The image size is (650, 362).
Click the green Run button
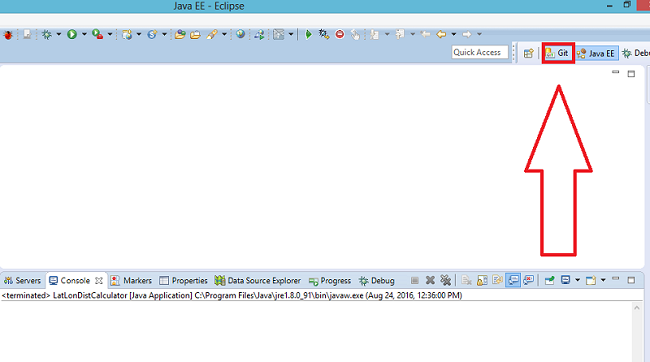72,34
